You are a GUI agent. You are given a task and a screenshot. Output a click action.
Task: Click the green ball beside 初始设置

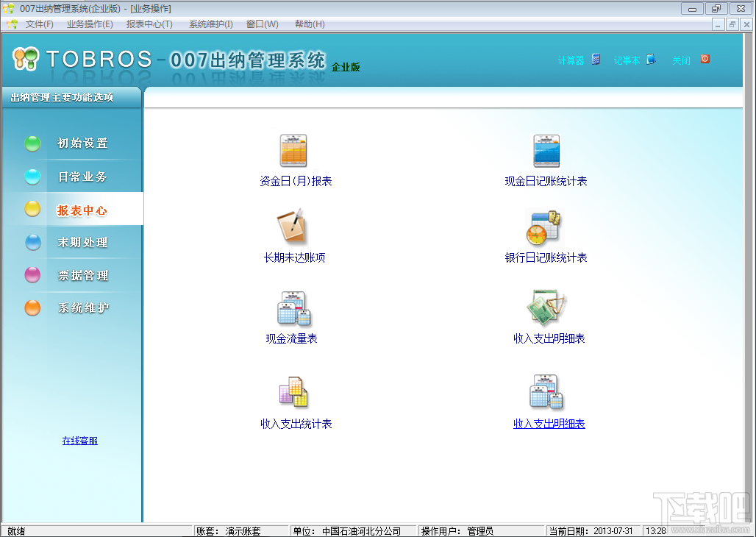[33, 143]
